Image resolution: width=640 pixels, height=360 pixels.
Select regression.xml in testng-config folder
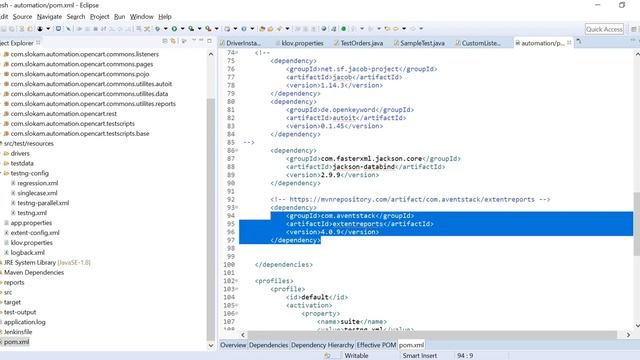click(38, 183)
